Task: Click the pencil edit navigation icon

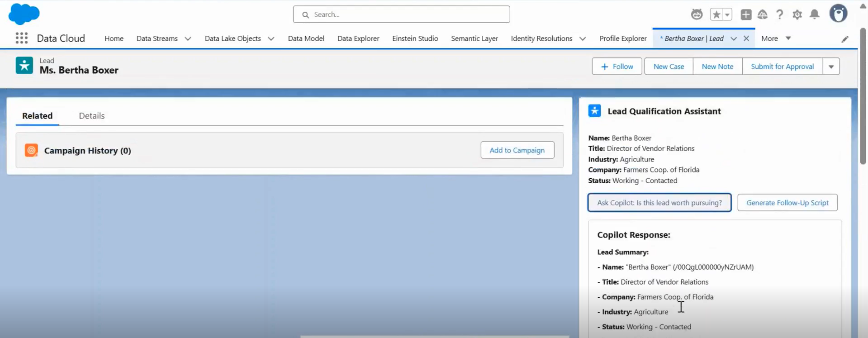Action: point(844,39)
